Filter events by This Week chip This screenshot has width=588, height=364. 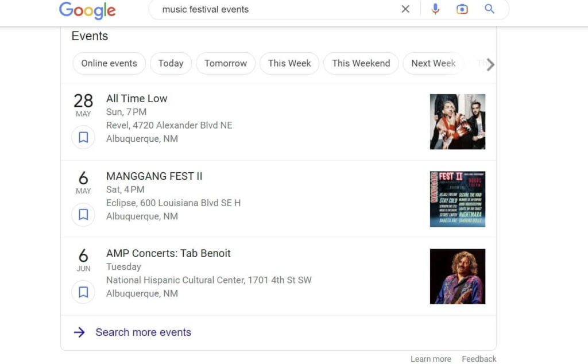289,63
